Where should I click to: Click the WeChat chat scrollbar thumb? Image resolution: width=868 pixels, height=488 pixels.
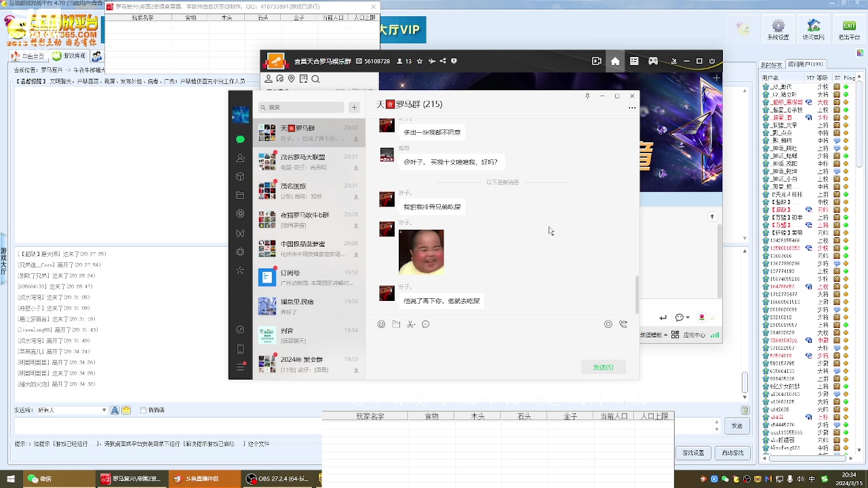coord(636,295)
